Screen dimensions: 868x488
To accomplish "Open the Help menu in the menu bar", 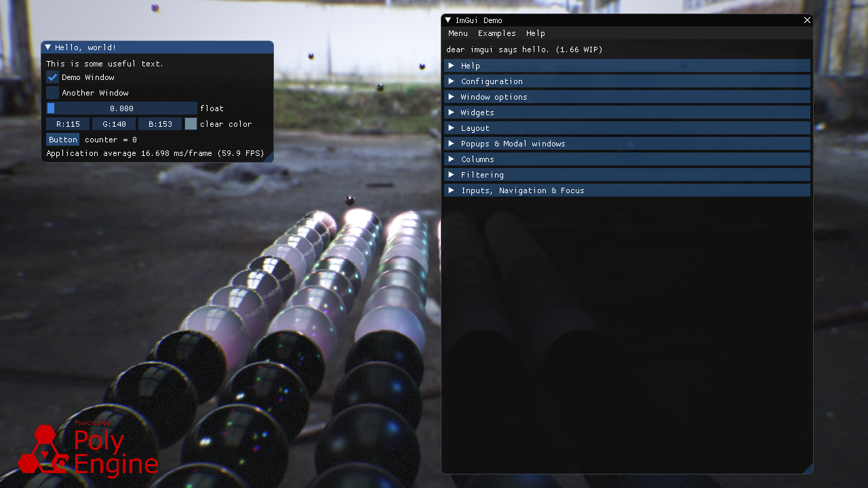I will pyautogui.click(x=536, y=33).
